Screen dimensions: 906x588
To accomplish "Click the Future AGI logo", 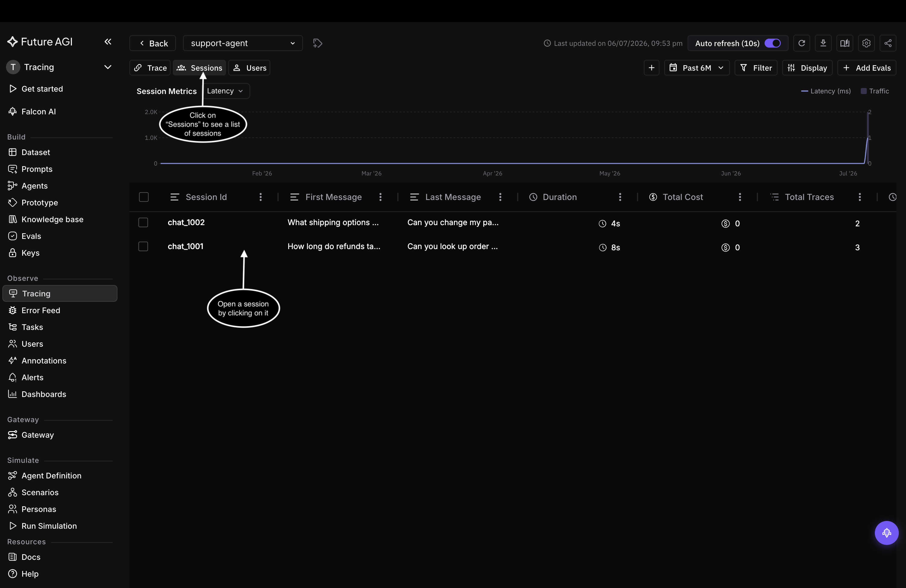I will point(40,41).
